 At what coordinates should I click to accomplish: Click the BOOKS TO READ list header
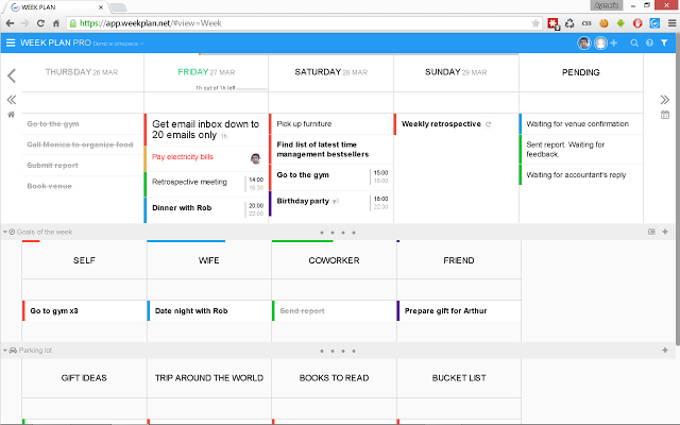coord(334,378)
